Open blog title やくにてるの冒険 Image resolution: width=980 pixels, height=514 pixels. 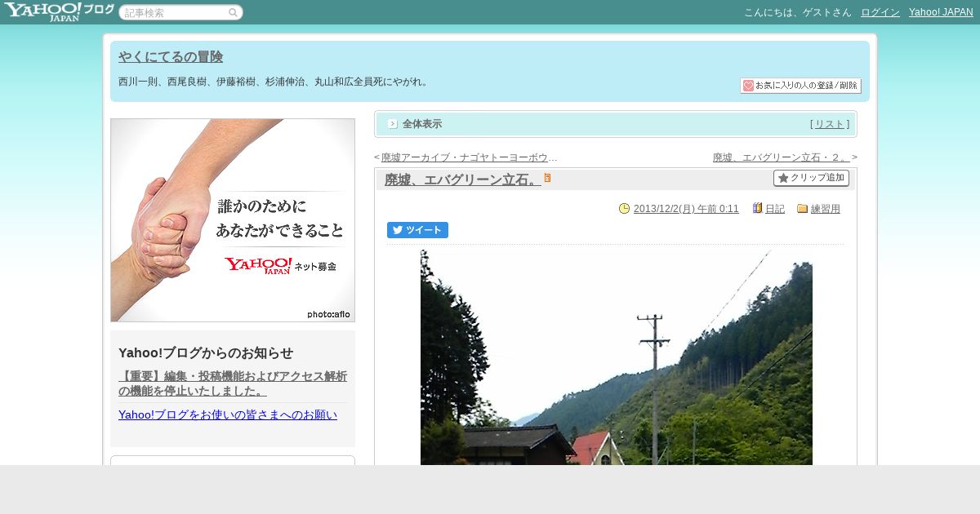[171, 57]
